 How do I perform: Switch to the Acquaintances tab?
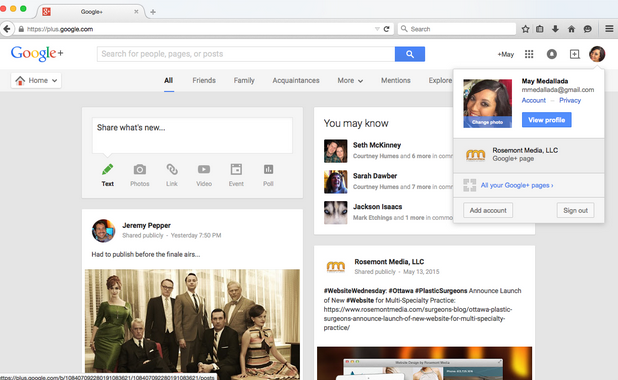[x=296, y=80]
